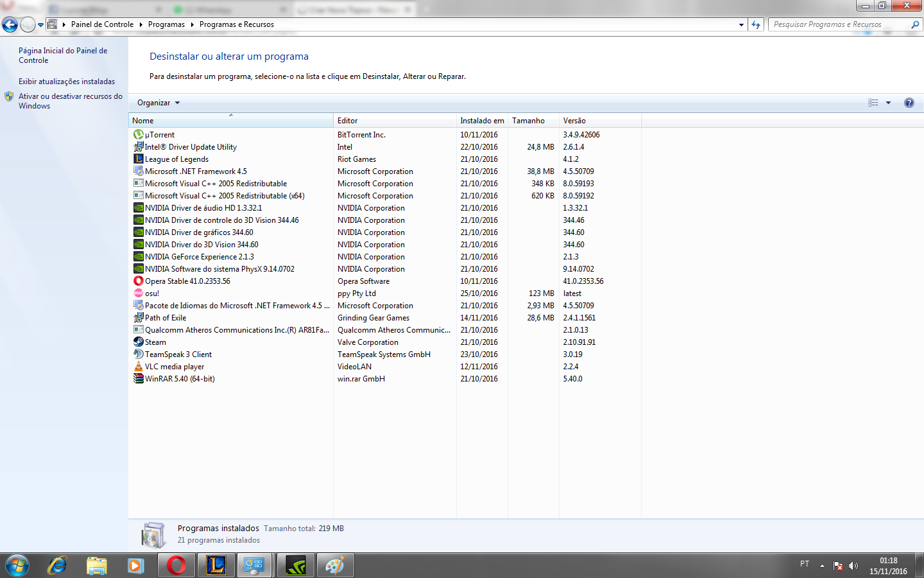Open Windows Media Player on taskbar
The width and height of the screenshot is (924, 578).
coord(135,565)
